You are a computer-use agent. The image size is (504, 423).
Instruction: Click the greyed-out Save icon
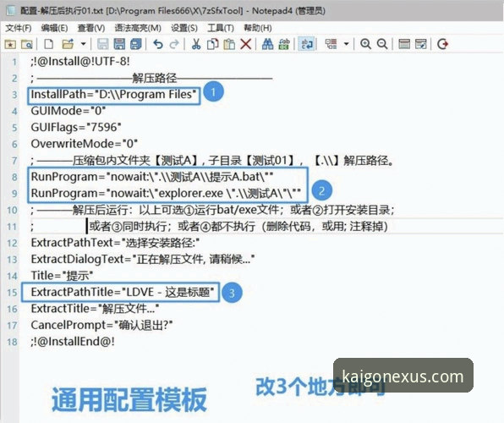(x=103, y=44)
